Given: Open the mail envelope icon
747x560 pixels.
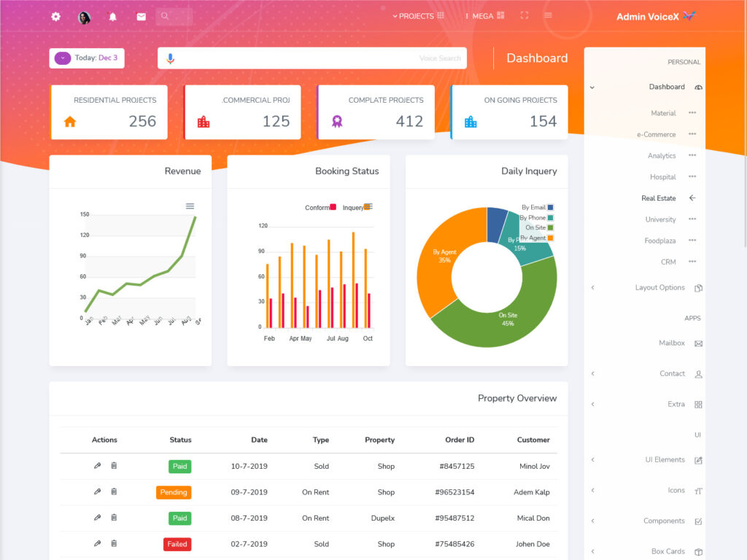Looking at the screenshot, I should [141, 17].
